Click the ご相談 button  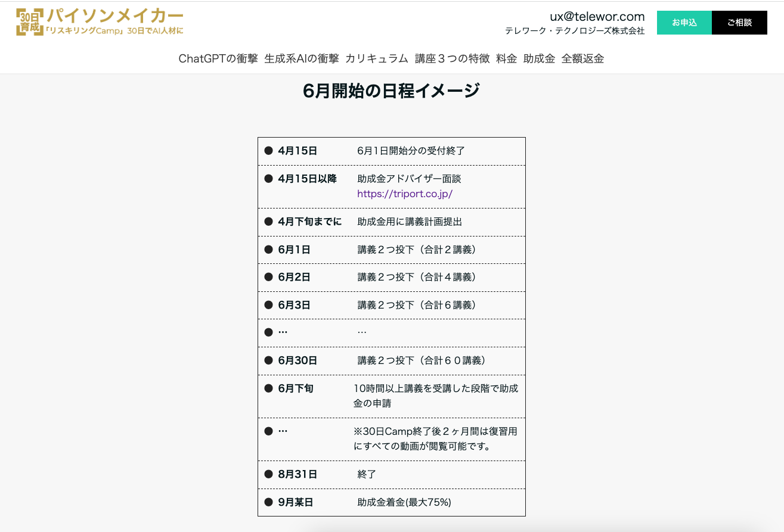[739, 23]
